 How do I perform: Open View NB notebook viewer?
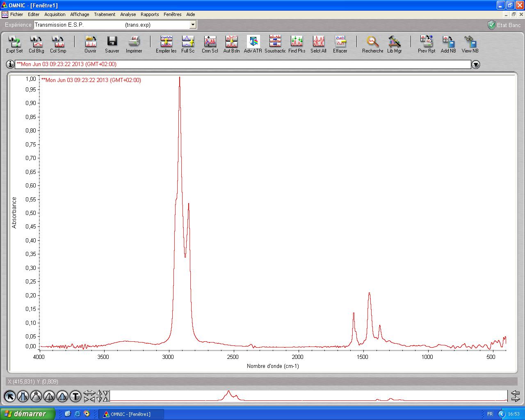point(470,44)
